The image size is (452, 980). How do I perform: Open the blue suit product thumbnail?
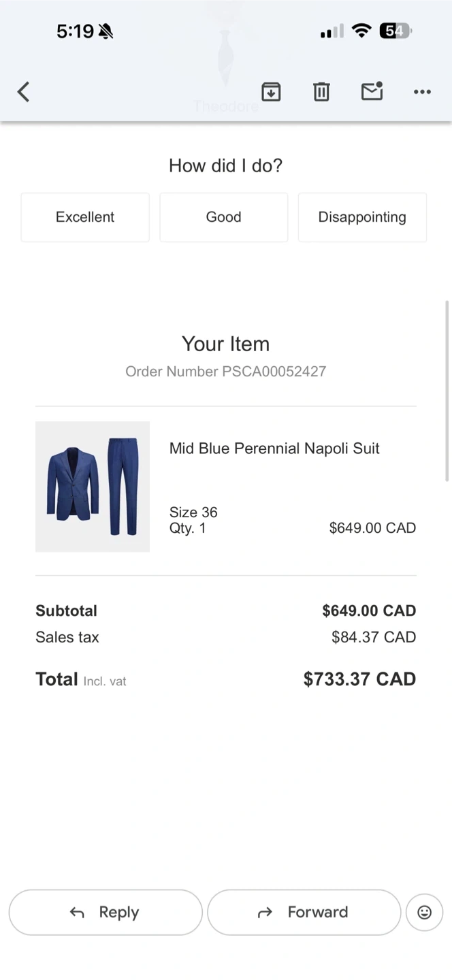pyautogui.click(x=93, y=487)
